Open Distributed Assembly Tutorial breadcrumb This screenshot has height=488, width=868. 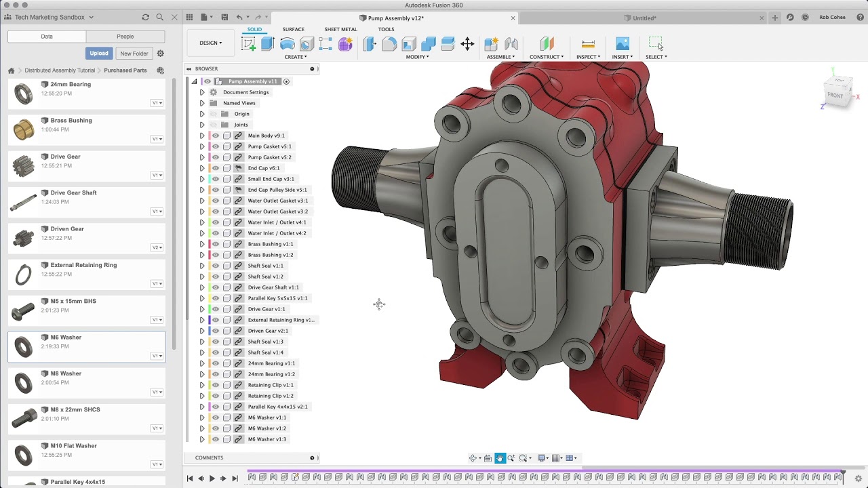tap(60, 70)
